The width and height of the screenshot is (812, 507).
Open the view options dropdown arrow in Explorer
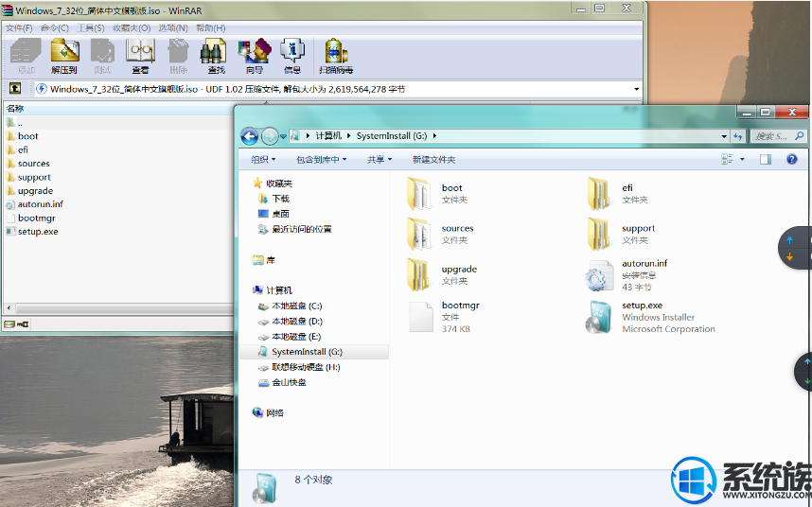coord(742,159)
